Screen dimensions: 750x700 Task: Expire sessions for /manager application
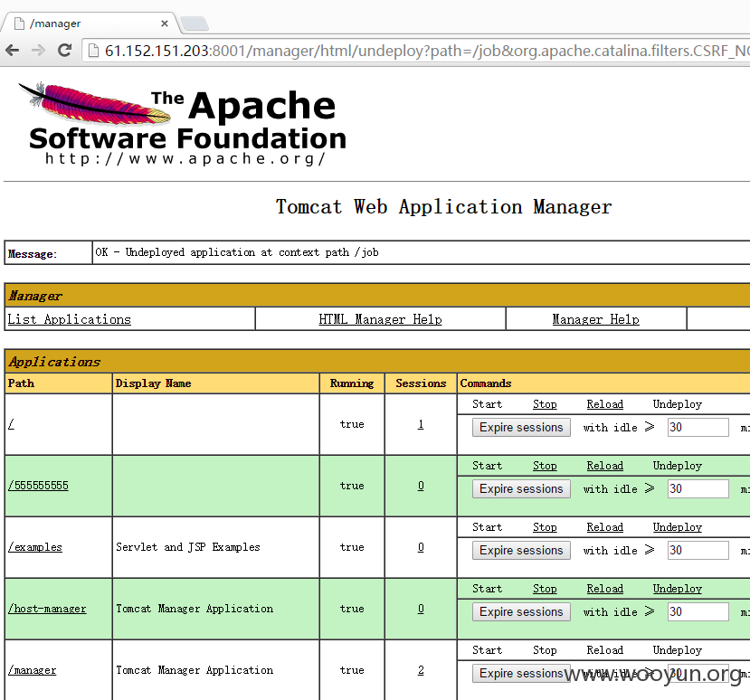pos(521,673)
